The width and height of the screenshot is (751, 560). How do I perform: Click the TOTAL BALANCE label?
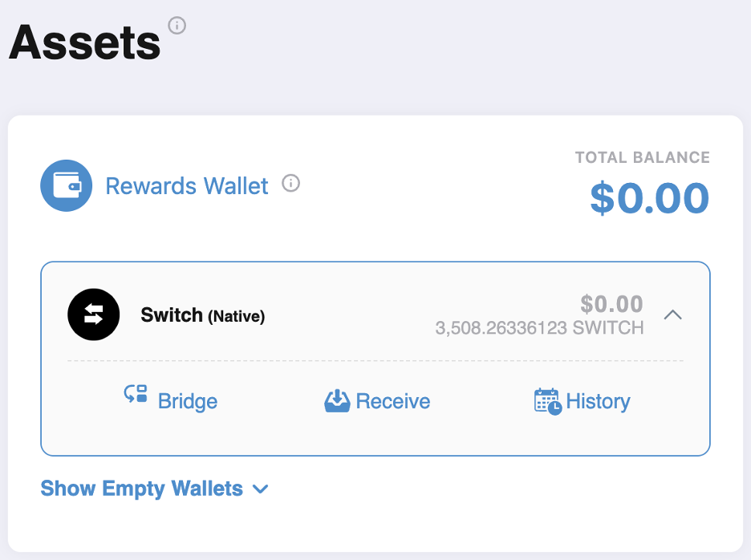[642, 157]
